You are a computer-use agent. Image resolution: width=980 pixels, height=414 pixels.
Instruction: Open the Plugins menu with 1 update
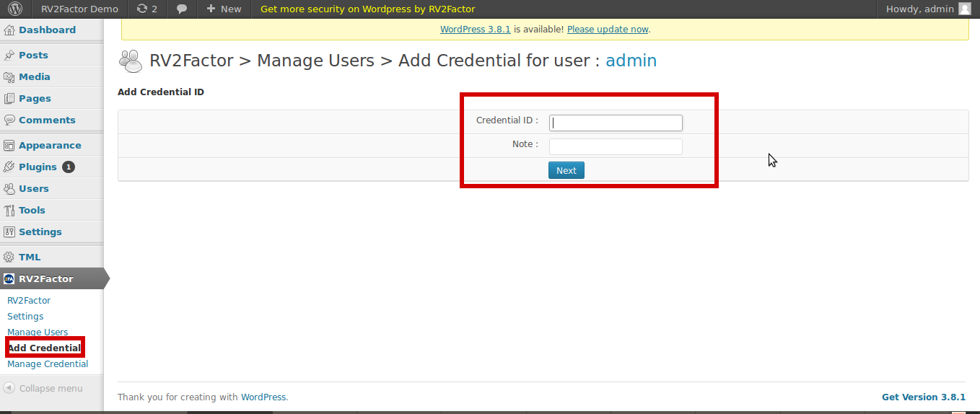point(38,167)
